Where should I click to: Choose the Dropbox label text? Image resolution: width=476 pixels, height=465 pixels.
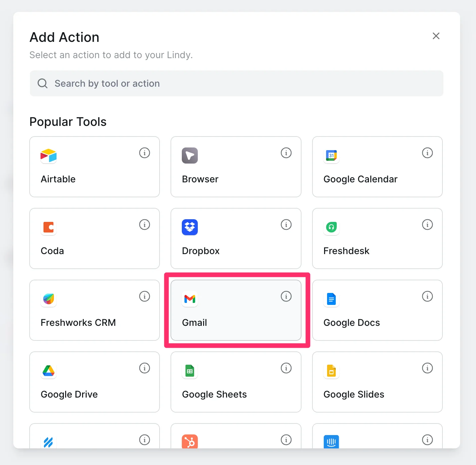(201, 251)
